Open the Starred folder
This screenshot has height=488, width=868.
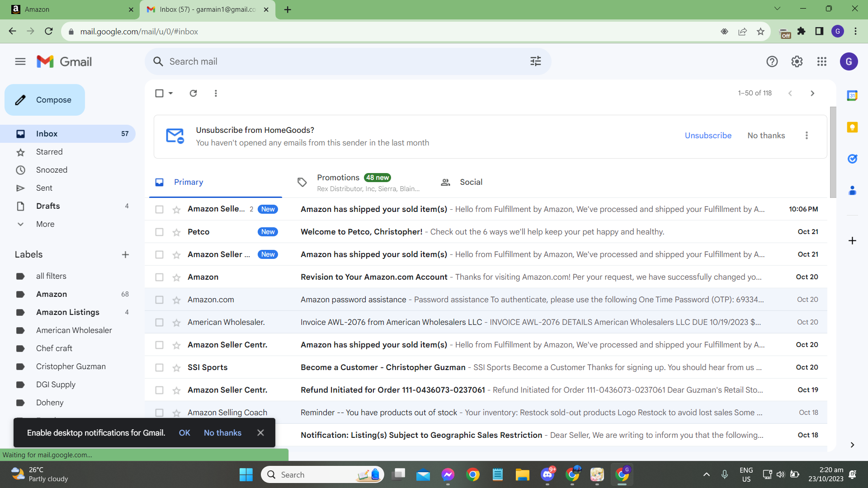coord(49,152)
